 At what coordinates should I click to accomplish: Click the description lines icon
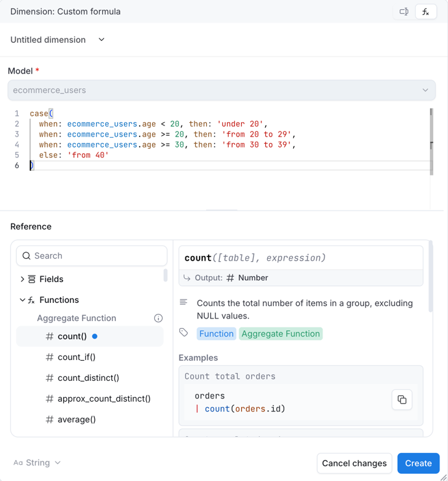pos(183,302)
